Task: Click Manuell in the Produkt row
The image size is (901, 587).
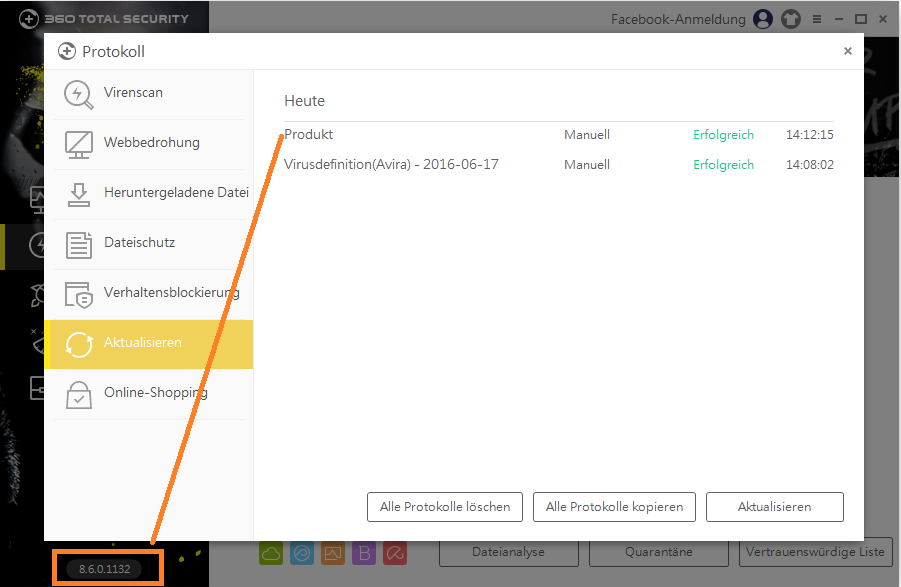Action: pos(587,135)
